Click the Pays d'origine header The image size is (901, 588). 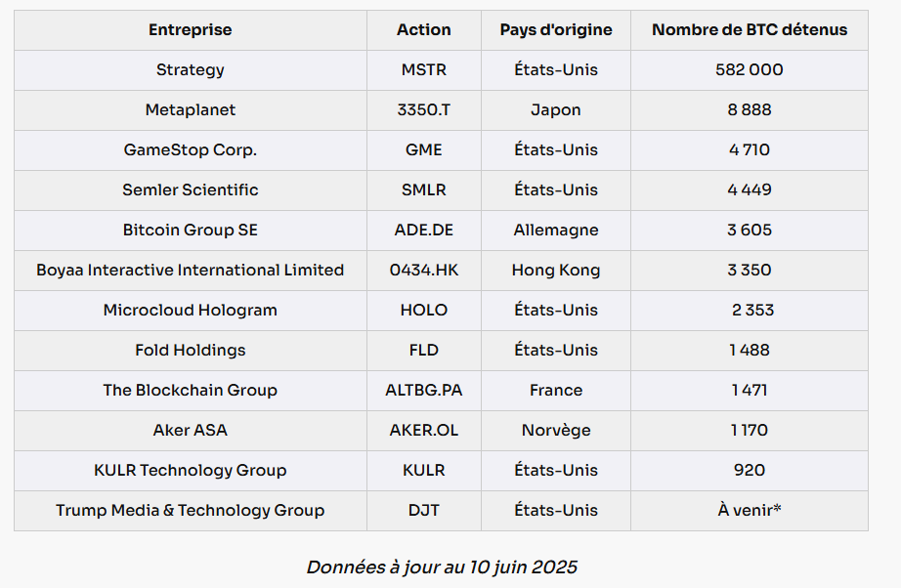coord(556,30)
